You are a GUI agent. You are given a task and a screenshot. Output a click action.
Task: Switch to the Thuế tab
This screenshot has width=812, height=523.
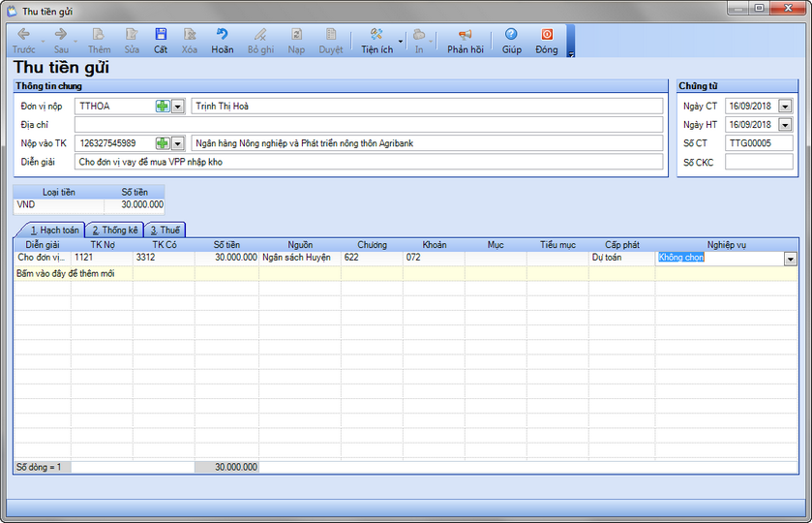tap(165, 230)
